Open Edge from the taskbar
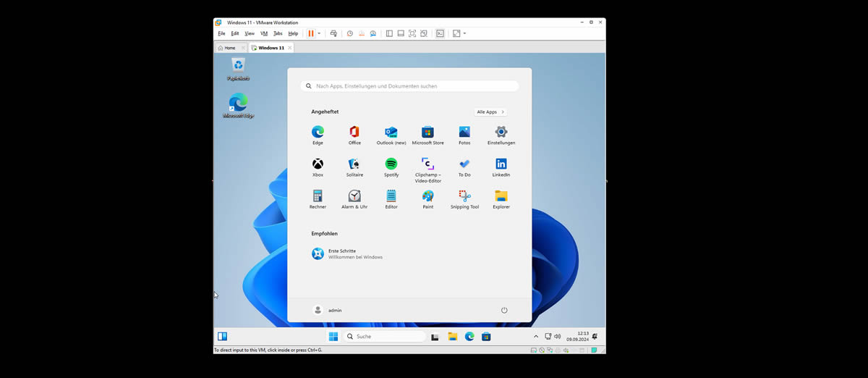Viewport: 868px width, 378px height. click(469, 337)
